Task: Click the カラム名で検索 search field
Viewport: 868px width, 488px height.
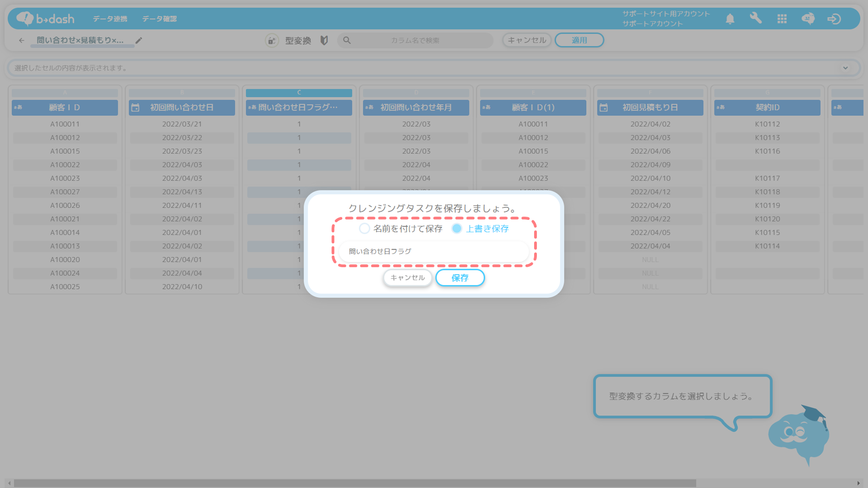Action: click(x=415, y=40)
